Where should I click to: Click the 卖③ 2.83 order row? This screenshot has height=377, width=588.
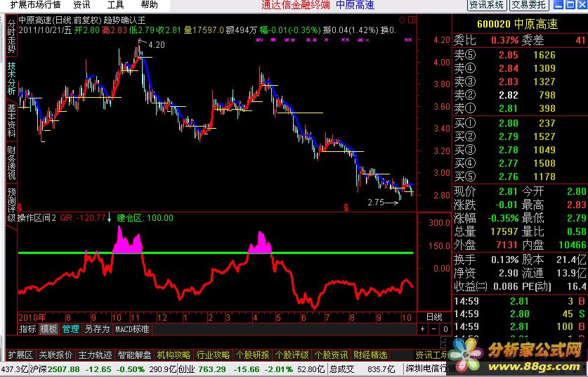[x=520, y=82]
